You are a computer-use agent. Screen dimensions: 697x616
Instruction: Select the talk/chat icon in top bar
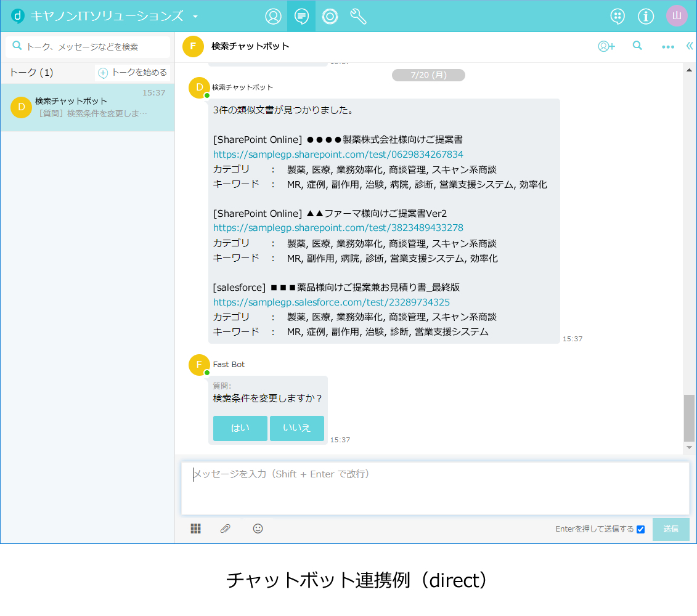pos(301,17)
